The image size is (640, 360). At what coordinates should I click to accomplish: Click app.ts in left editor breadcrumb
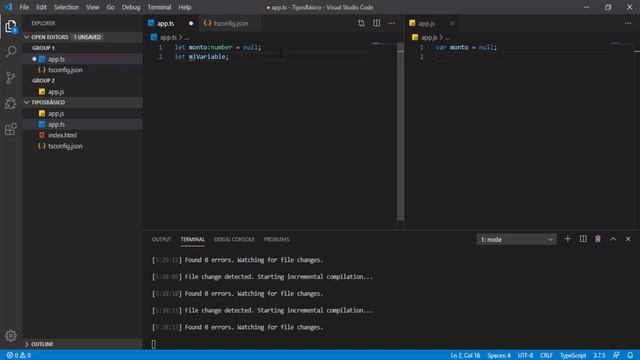click(x=168, y=37)
